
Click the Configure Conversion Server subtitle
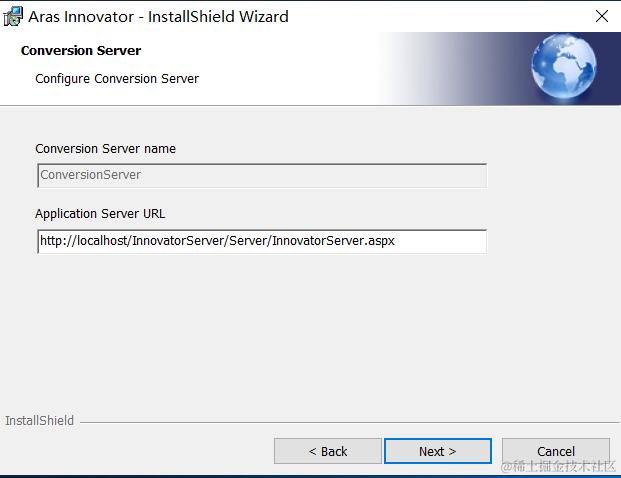tap(117, 79)
